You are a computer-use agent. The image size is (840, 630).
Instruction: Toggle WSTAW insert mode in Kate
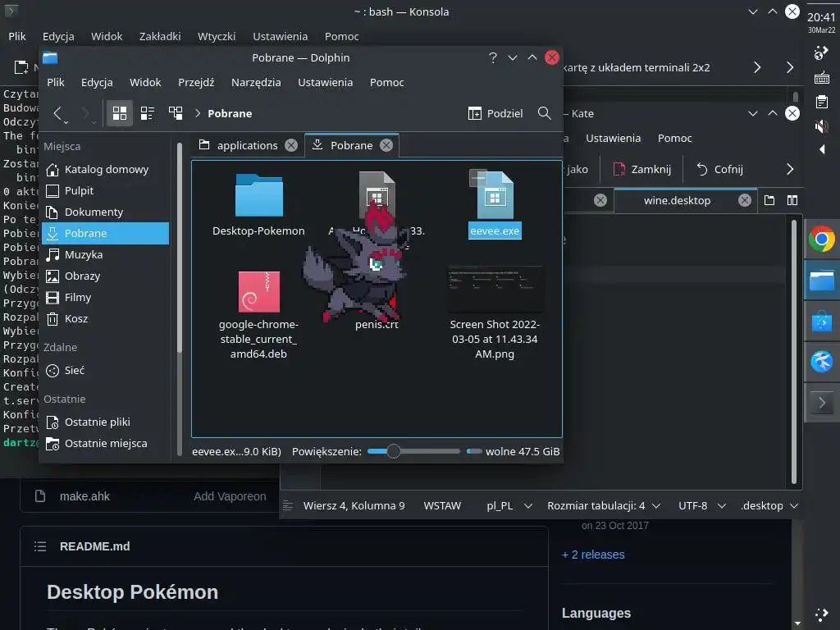[x=442, y=505]
